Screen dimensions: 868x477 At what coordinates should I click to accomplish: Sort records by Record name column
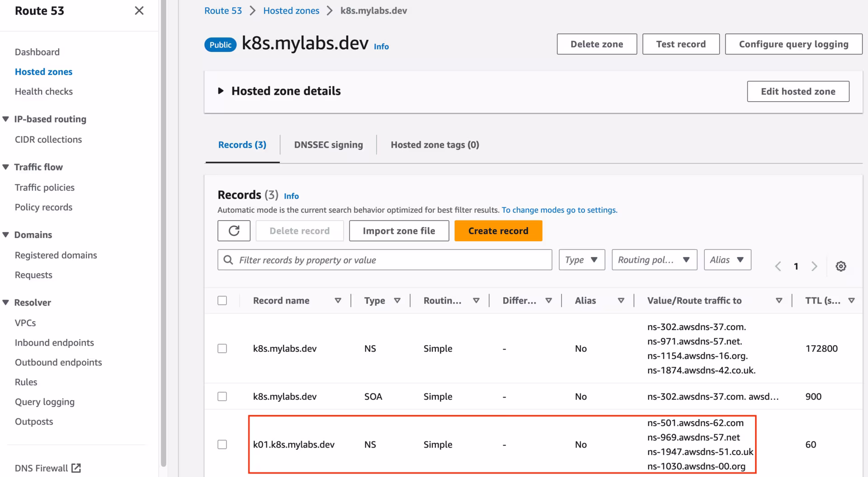(338, 300)
